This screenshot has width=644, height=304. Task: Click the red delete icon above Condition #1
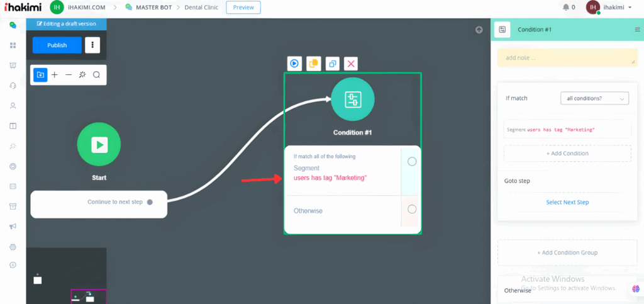352,64
